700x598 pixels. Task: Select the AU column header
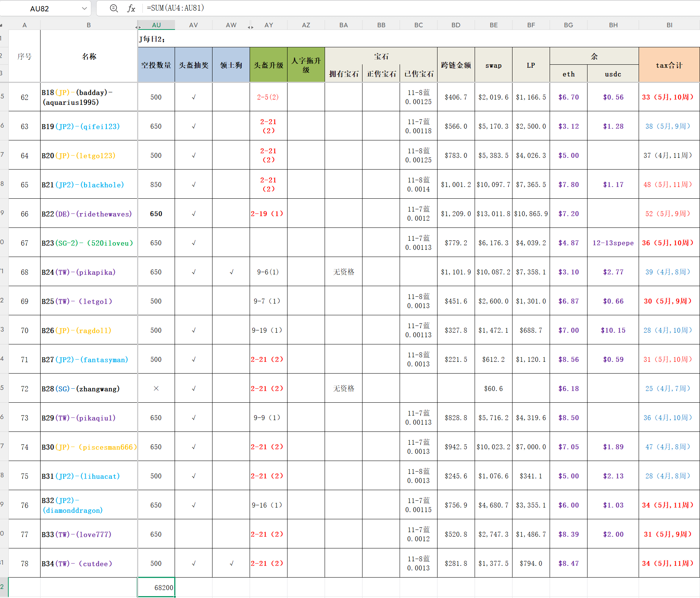tap(156, 25)
